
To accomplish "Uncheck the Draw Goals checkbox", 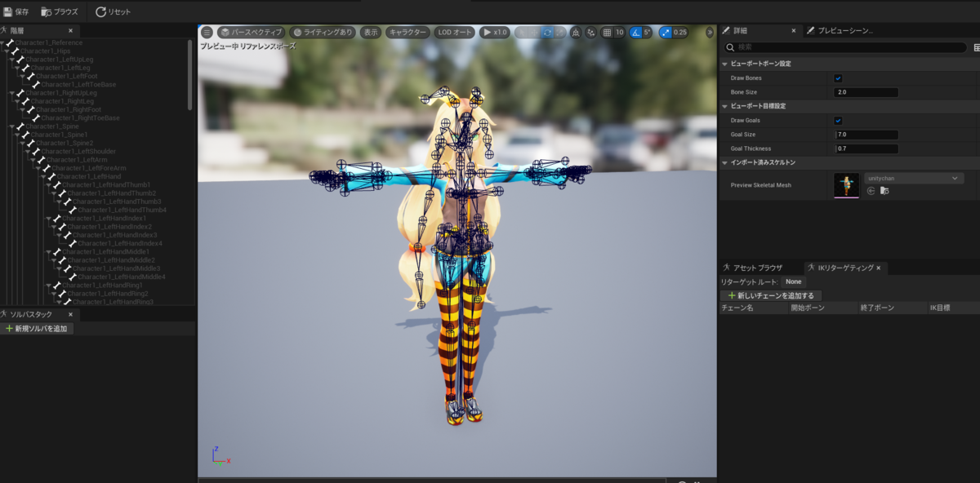I will [x=838, y=121].
